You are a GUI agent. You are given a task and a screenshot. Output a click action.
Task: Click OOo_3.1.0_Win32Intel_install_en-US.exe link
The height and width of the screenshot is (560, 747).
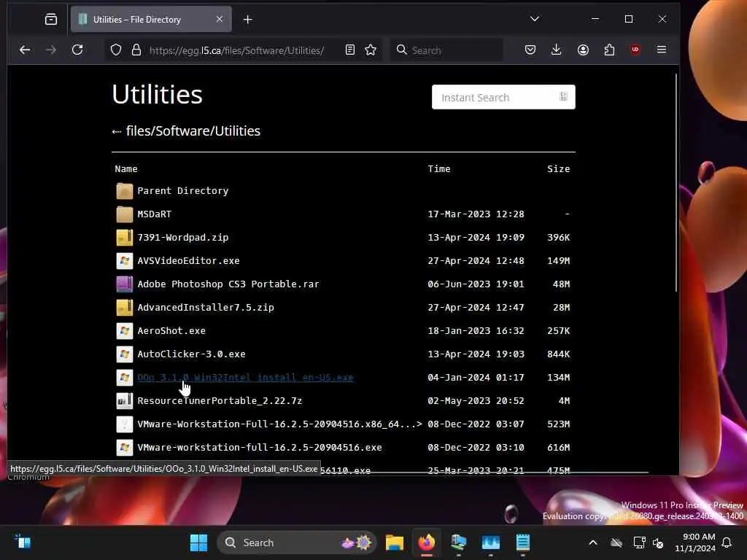245,378
